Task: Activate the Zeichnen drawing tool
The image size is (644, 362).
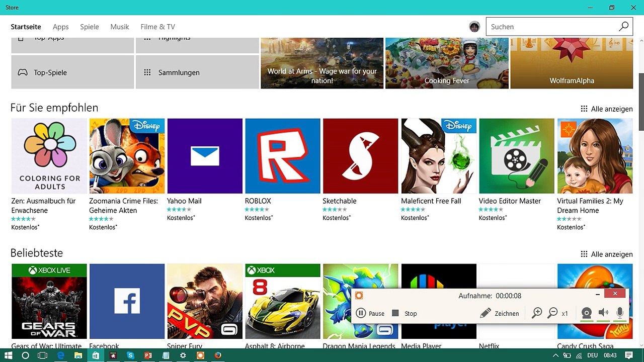Action: [x=500, y=313]
